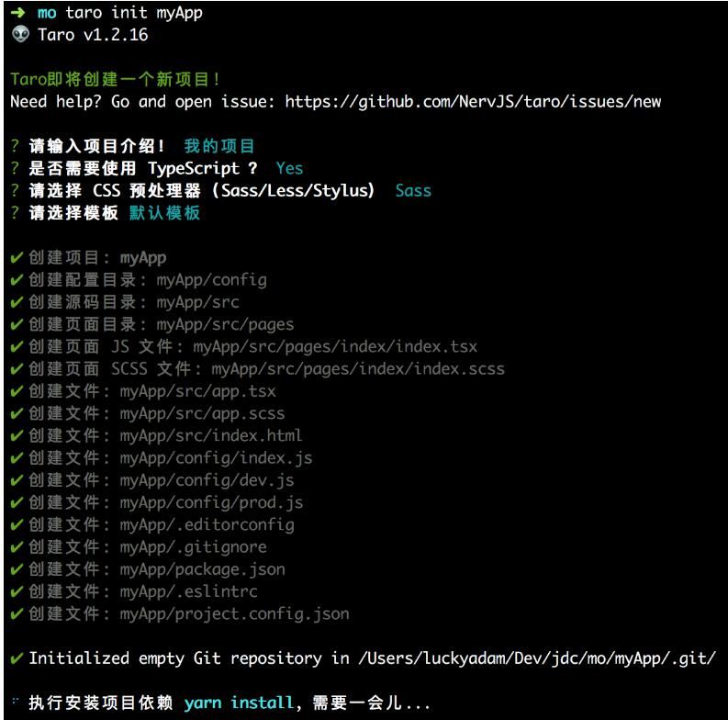Viewport: 728px width, 720px height.
Task: Click the green 'Taro即将创建一个新项目！' line
Action: pyautogui.click(x=115, y=79)
